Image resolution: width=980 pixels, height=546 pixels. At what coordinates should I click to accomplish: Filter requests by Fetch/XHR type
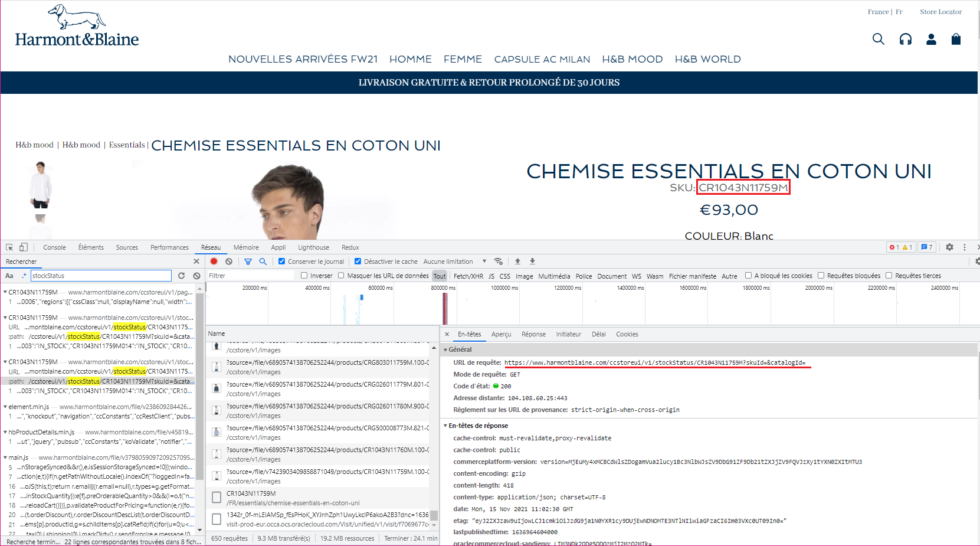(x=468, y=276)
